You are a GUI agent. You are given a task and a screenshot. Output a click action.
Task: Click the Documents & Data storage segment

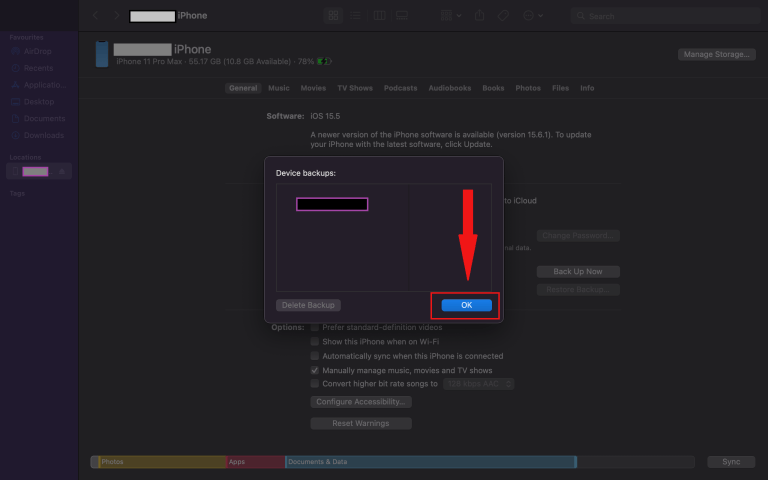click(431, 462)
